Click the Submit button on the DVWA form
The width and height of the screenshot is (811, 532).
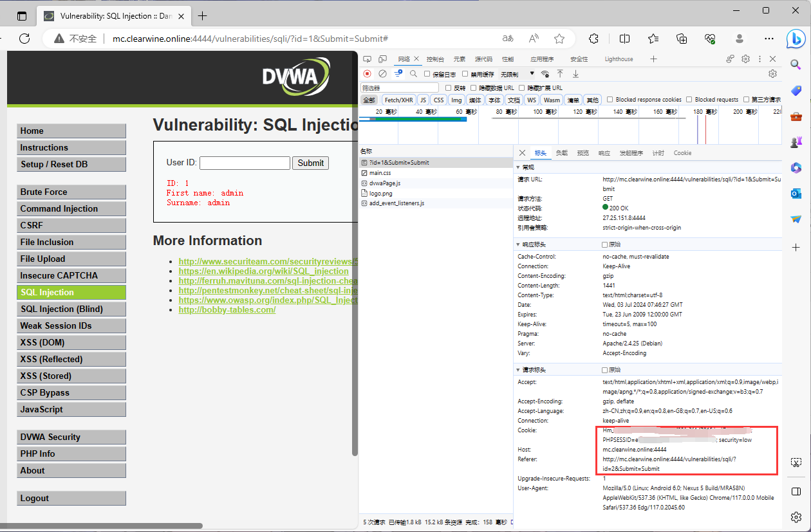(311, 163)
